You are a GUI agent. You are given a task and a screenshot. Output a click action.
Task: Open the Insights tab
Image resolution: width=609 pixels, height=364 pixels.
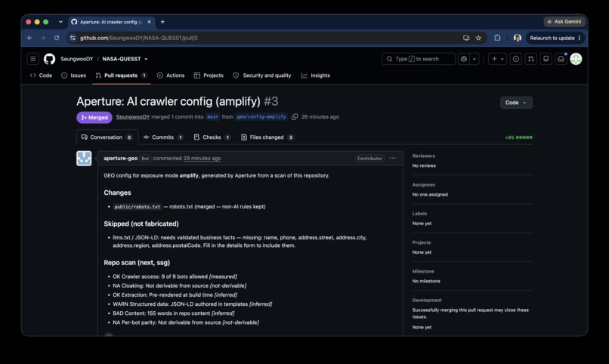tap(316, 76)
